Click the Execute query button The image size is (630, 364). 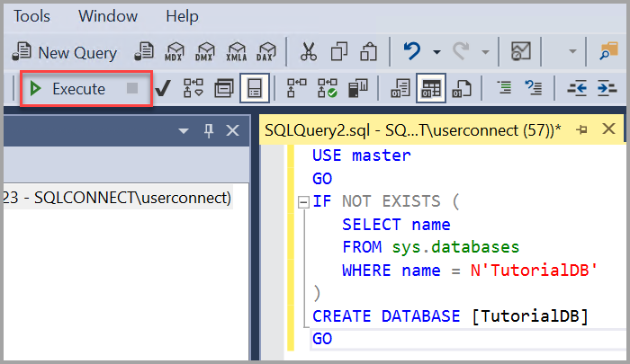(68, 89)
